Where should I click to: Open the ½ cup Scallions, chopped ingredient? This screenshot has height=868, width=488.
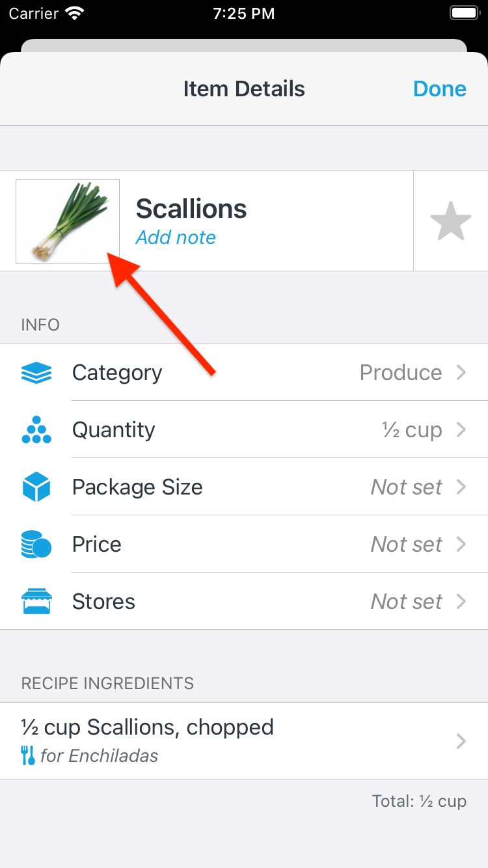(x=148, y=727)
